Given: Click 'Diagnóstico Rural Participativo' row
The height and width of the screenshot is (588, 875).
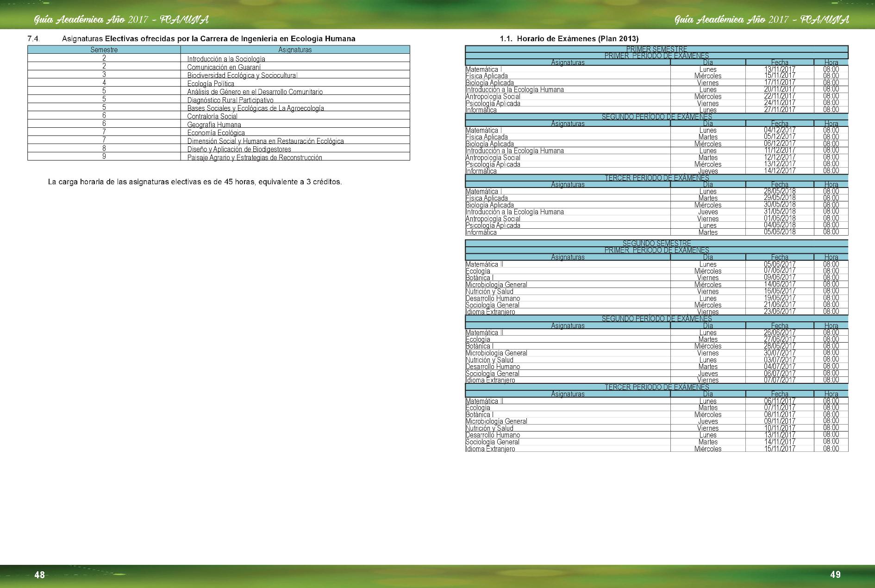Looking at the screenshot, I should [219, 100].
